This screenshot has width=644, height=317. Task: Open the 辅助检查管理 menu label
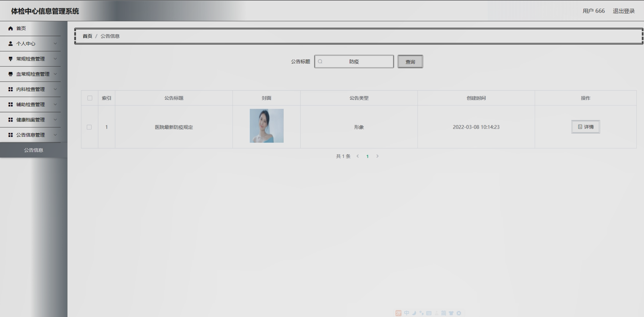[x=31, y=105]
